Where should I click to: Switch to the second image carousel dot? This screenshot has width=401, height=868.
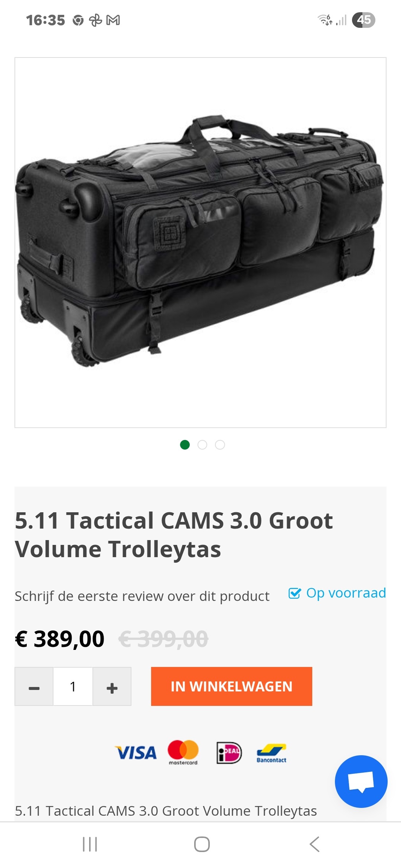[202, 444]
